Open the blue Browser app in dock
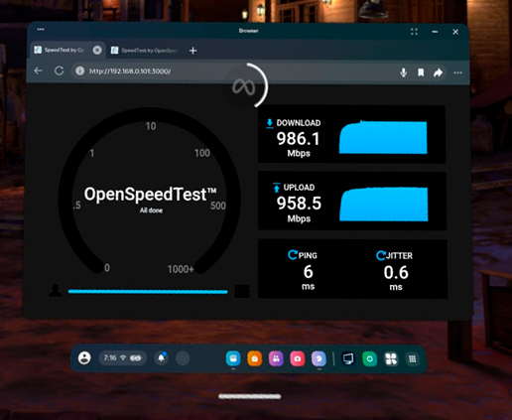512x420 pixels. 233,358
